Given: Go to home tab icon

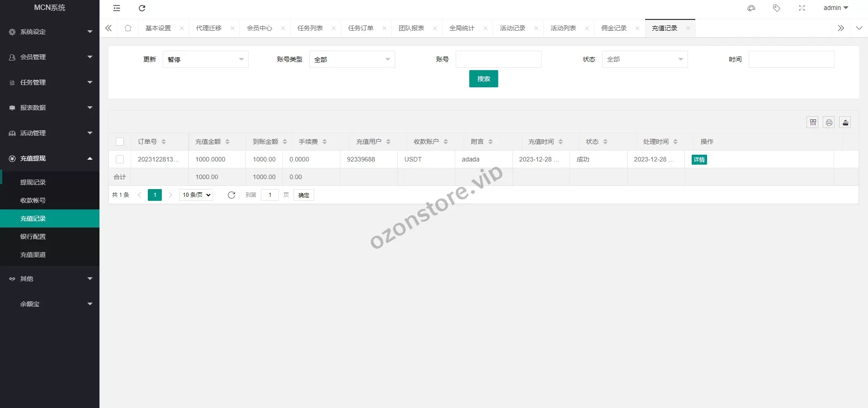Looking at the screenshot, I should (x=128, y=28).
